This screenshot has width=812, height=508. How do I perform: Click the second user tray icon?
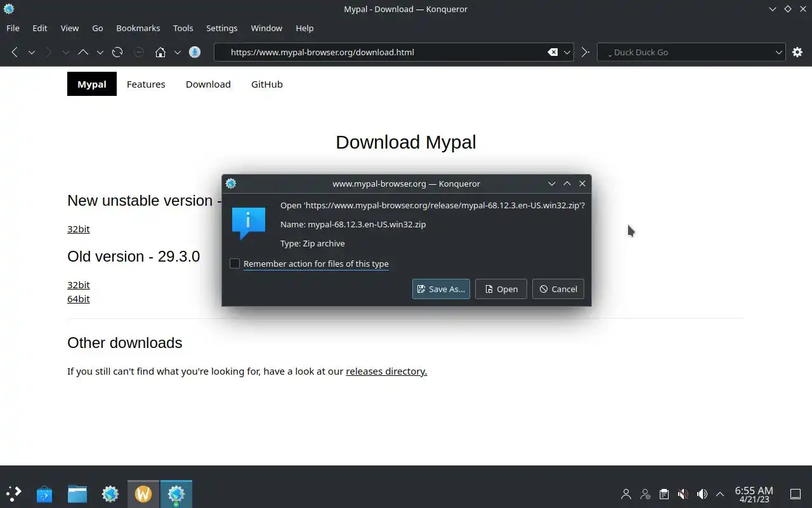645,494
